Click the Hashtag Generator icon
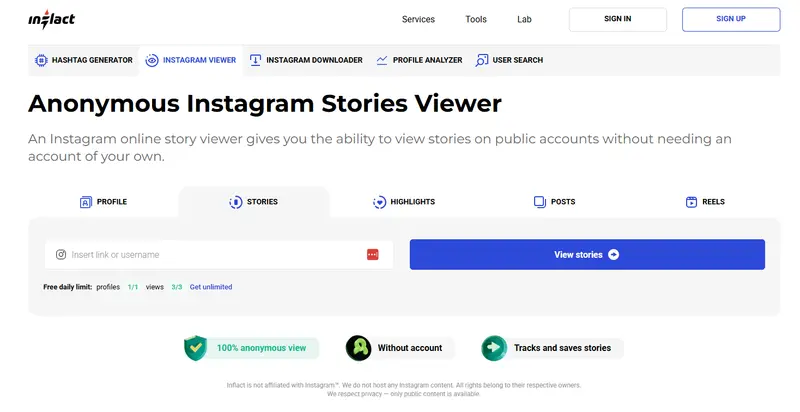 pos(41,60)
